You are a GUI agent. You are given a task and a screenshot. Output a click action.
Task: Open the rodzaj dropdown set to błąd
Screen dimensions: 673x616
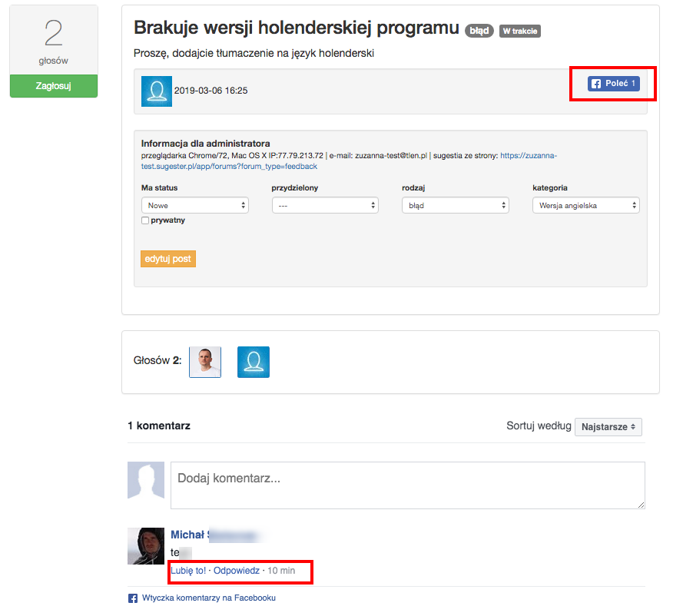click(455, 205)
